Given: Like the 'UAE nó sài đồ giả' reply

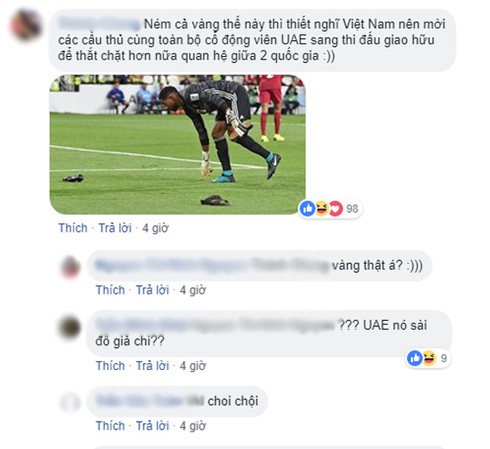Looking at the screenshot, I should pos(110,366).
